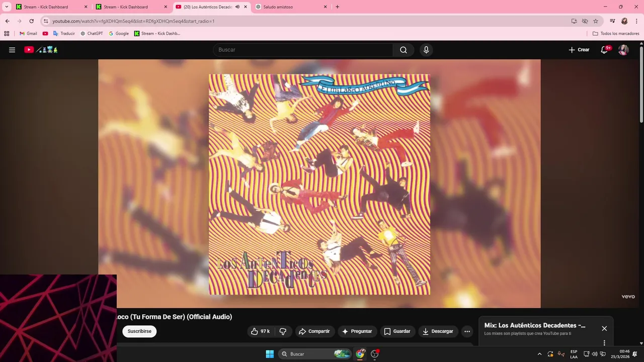This screenshot has height=362, width=644.
Task: Show hidden system tray icons chevron
Action: click(540, 354)
